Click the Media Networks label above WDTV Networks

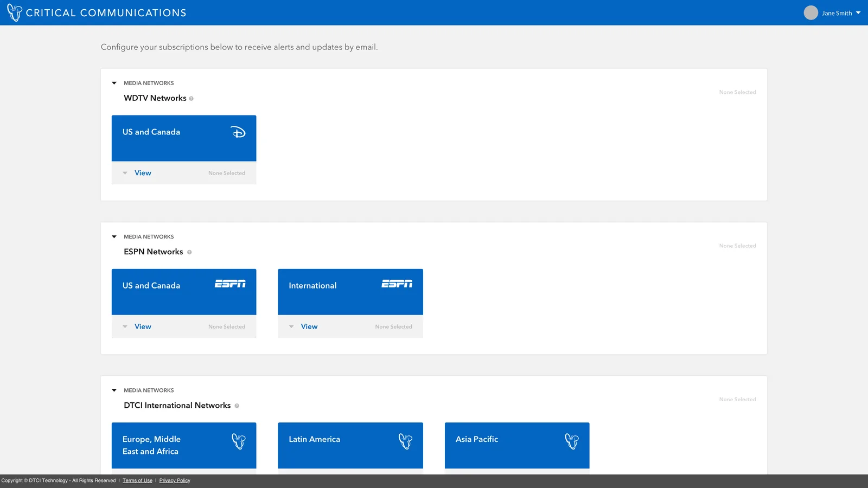pyautogui.click(x=149, y=83)
